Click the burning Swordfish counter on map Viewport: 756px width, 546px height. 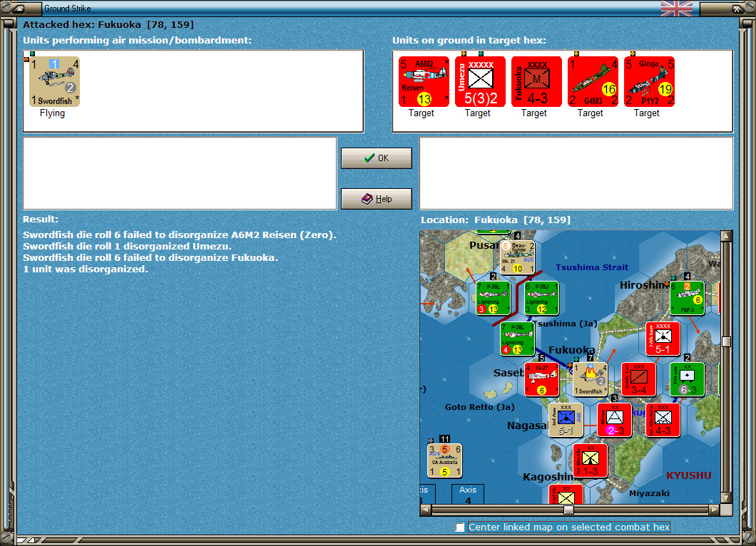[x=590, y=380]
